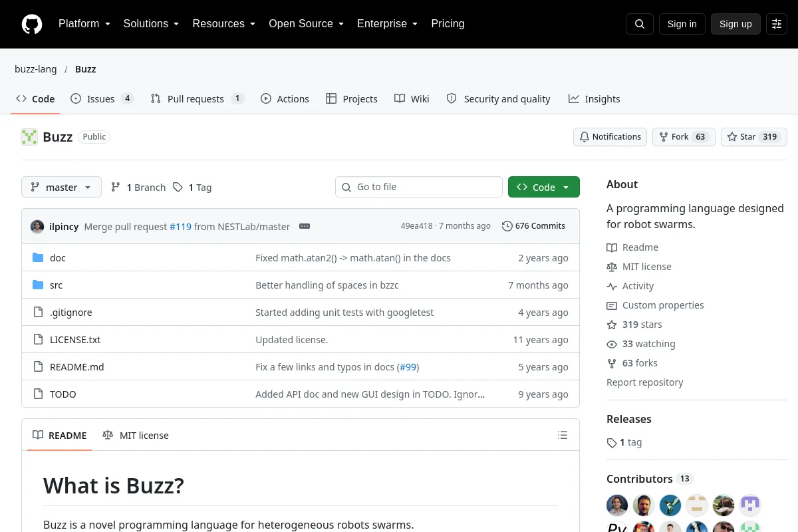Go to the Pricing page
This screenshot has width=798, height=532.
(x=448, y=24)
